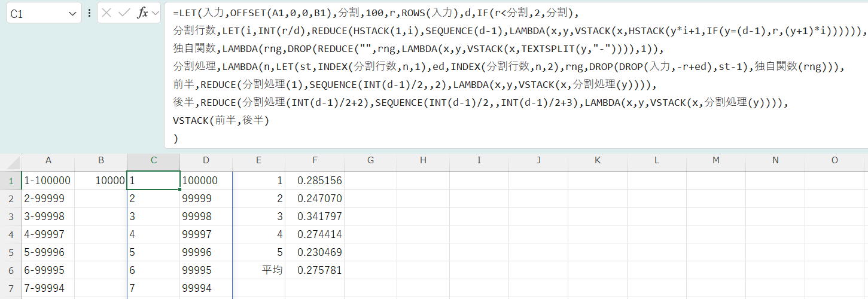Click the three-dot Name Box resize handle

[89, 13]
